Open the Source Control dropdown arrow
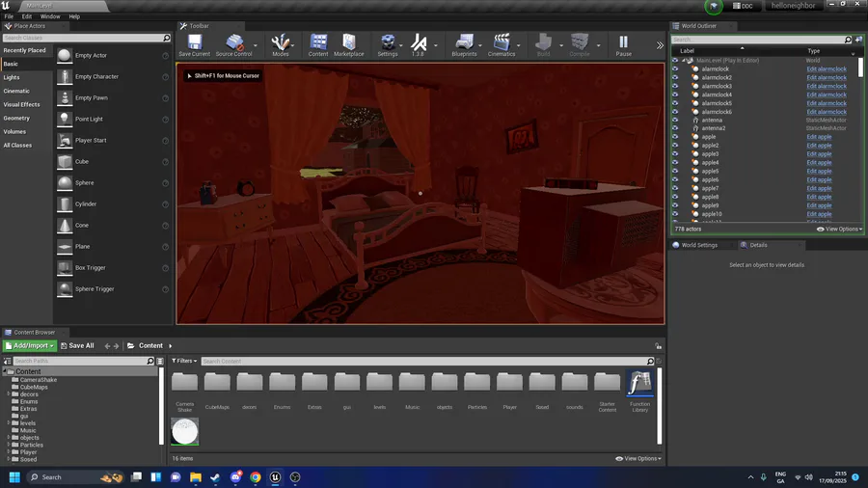This screenshot has height=488, width=868. click(256, 45)
